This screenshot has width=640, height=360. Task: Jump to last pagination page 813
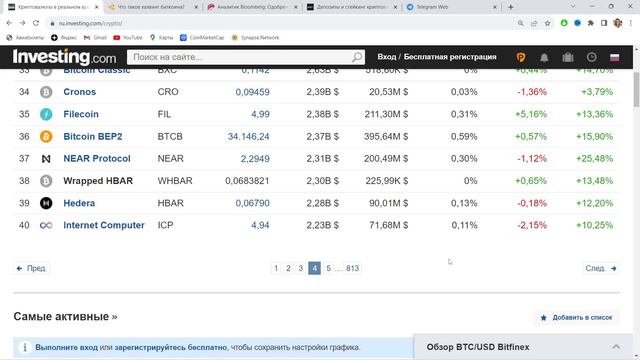point(352,268)
